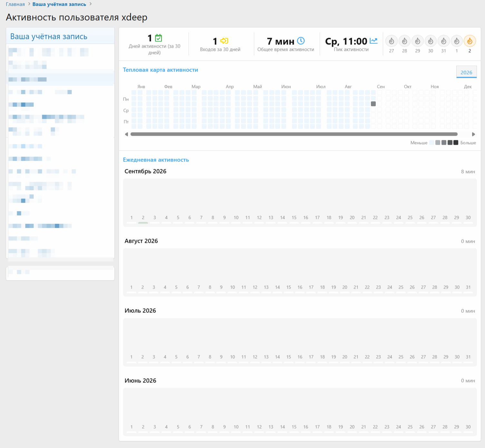Click the peak activity chart icon
This screenshot has height=448, width=485.
(x=374, y=41)
